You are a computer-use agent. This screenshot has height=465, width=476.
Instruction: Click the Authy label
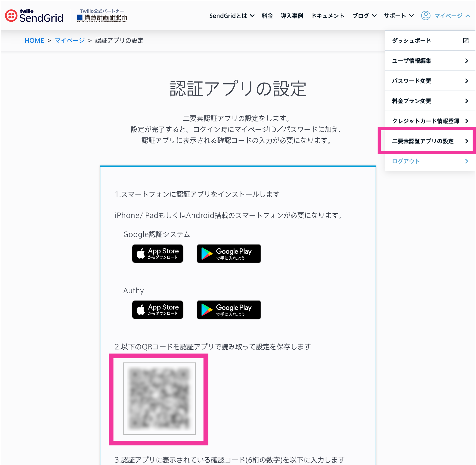tap(133, 291)
